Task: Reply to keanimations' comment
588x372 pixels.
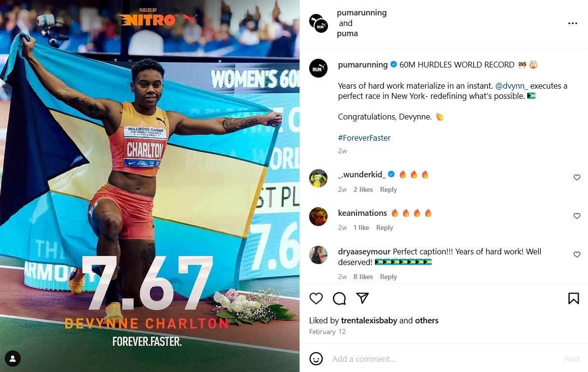Action: tap(384, 228)
